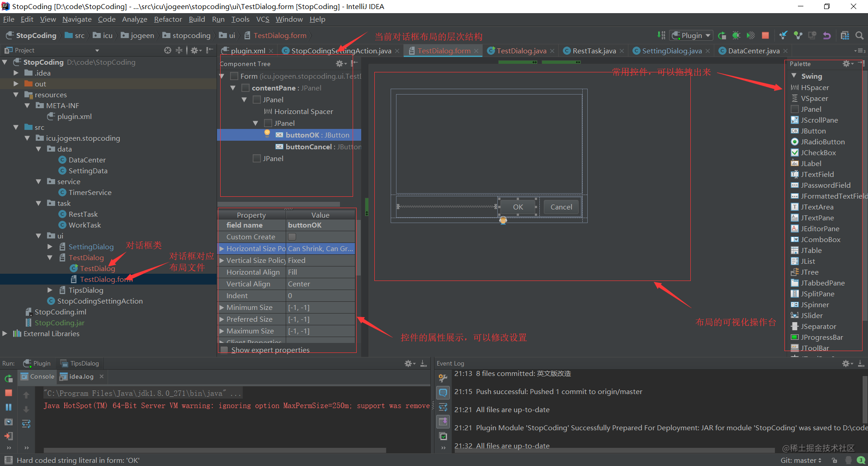Click the purple Revert arrow icon

pos(827,35)
